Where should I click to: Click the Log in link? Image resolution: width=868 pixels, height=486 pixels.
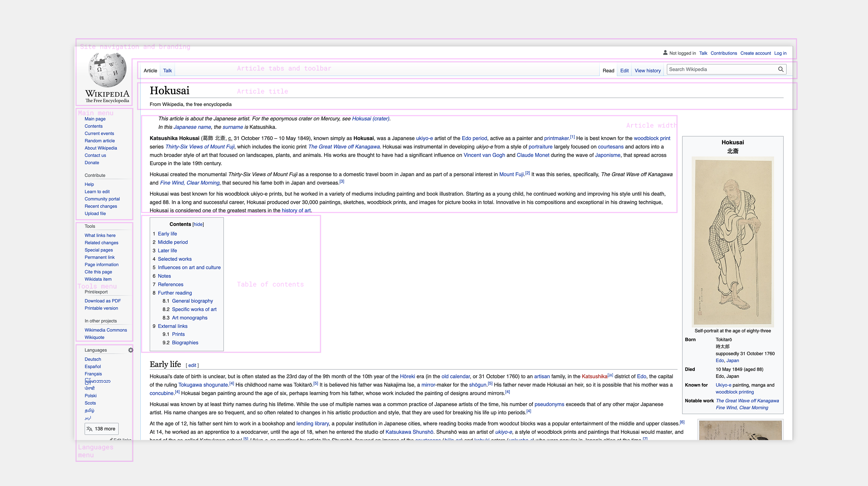coord(780,53)
